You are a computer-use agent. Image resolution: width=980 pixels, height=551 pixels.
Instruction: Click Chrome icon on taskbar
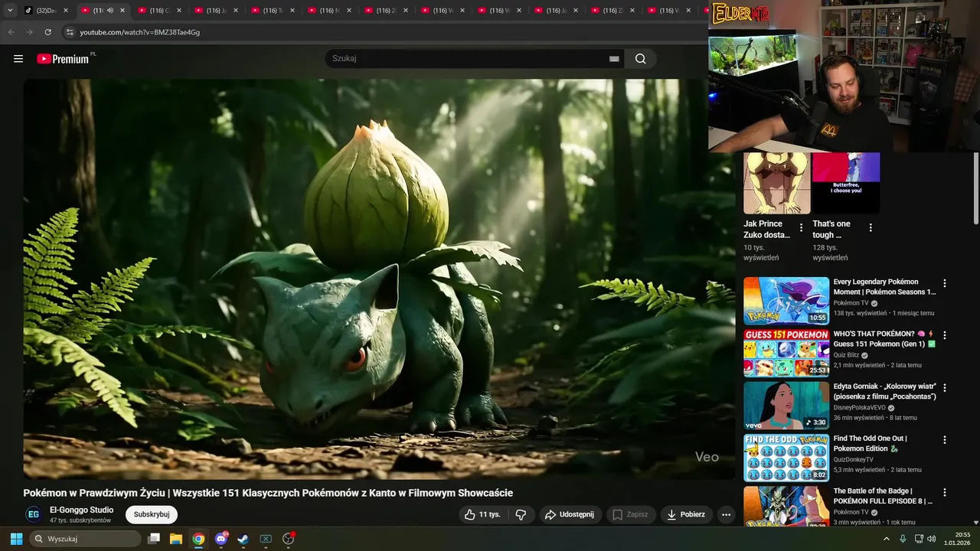click(x=198, y=539)
